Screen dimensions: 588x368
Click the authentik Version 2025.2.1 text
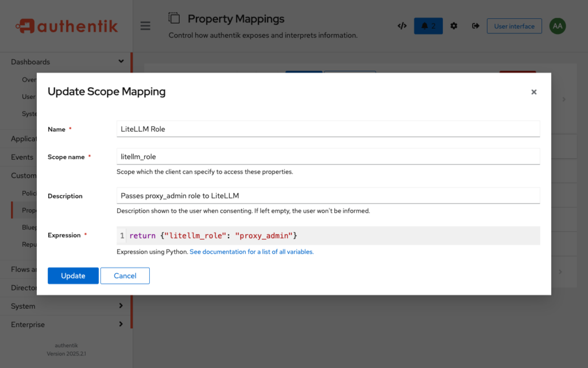pyautogui.click(x=67, y=350)
